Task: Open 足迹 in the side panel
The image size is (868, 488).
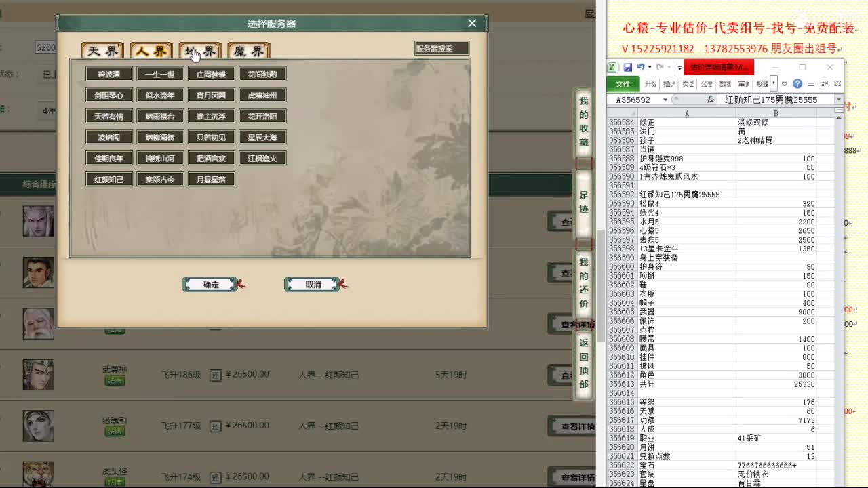Action: [584, 203]
